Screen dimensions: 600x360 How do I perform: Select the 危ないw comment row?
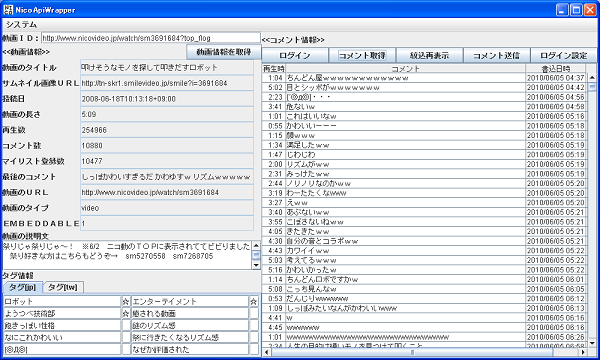(424, 107)
